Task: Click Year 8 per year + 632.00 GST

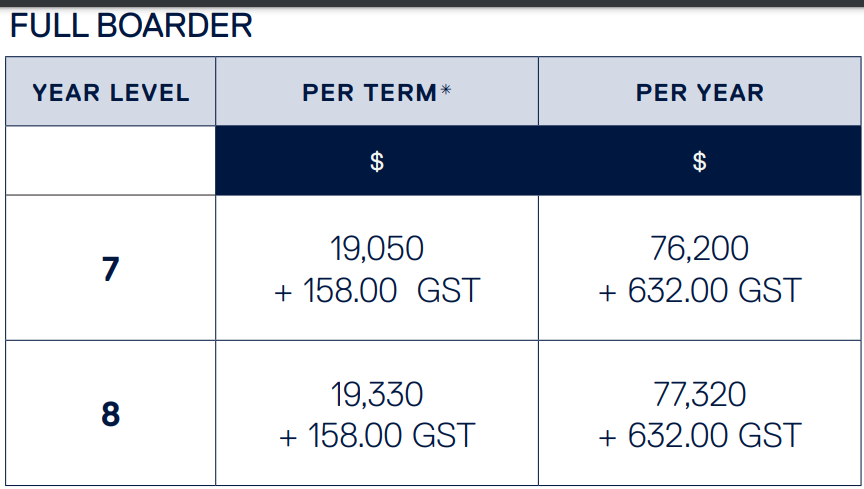Action: [x=700, y=436]
